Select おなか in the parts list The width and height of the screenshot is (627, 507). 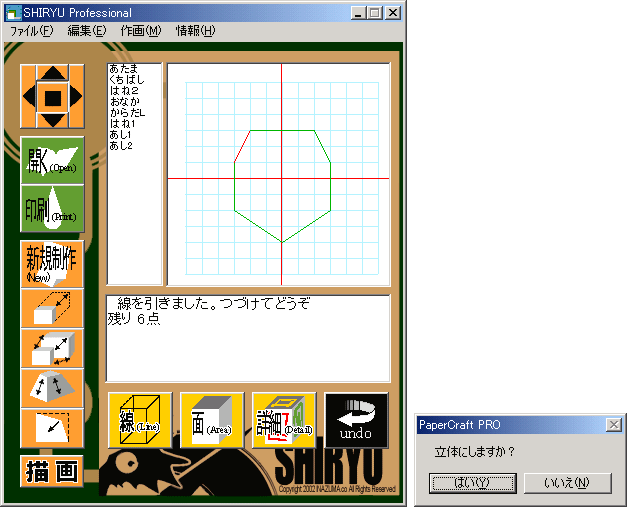coord(125,102)
